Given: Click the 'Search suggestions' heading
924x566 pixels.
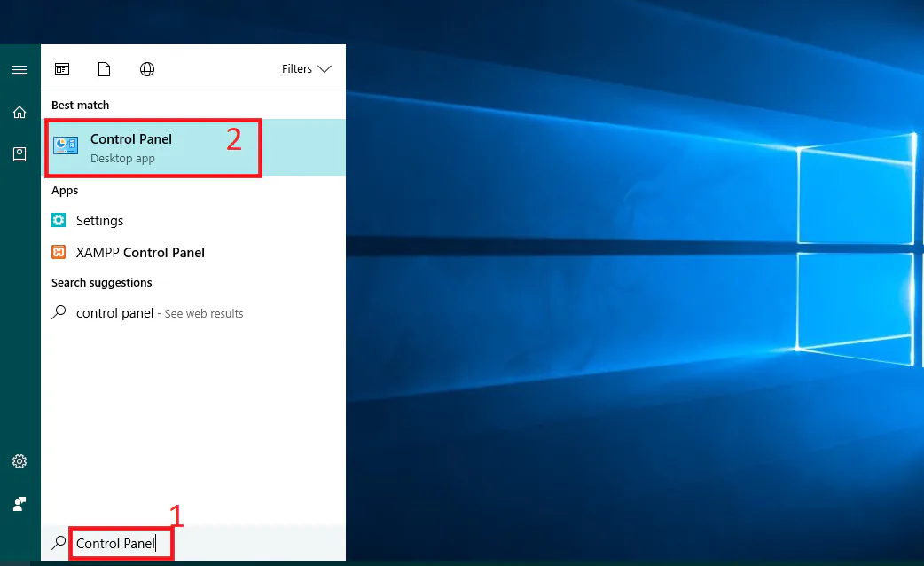Looking at the screenshot, I should [101, 282].
